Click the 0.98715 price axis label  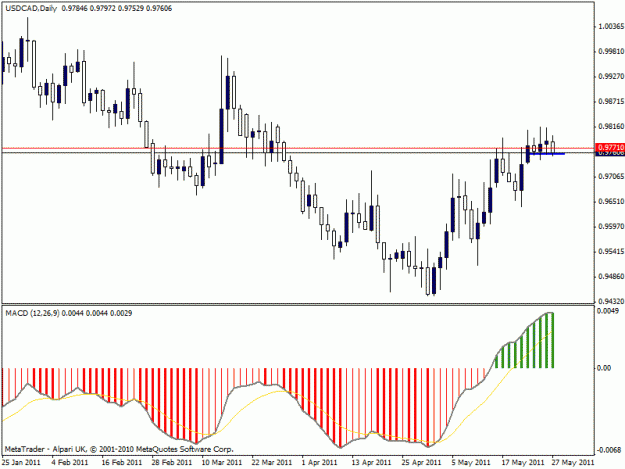pyautogui.click(x=611, y=102)
